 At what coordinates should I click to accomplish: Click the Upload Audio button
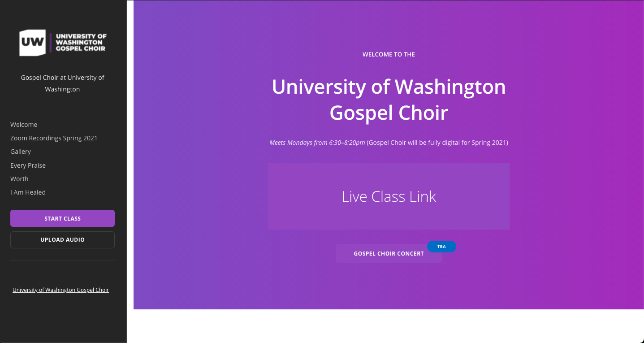(x=62, y=240)
